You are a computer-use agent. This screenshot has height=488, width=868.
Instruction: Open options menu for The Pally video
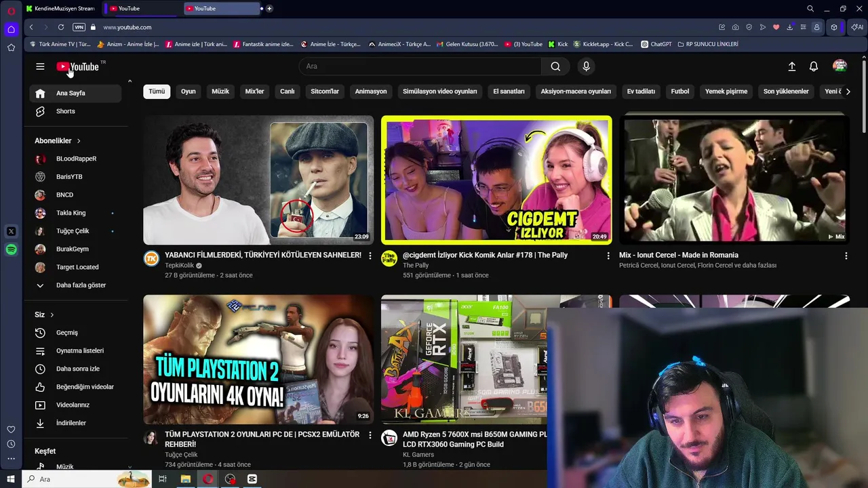click(608, 256)
